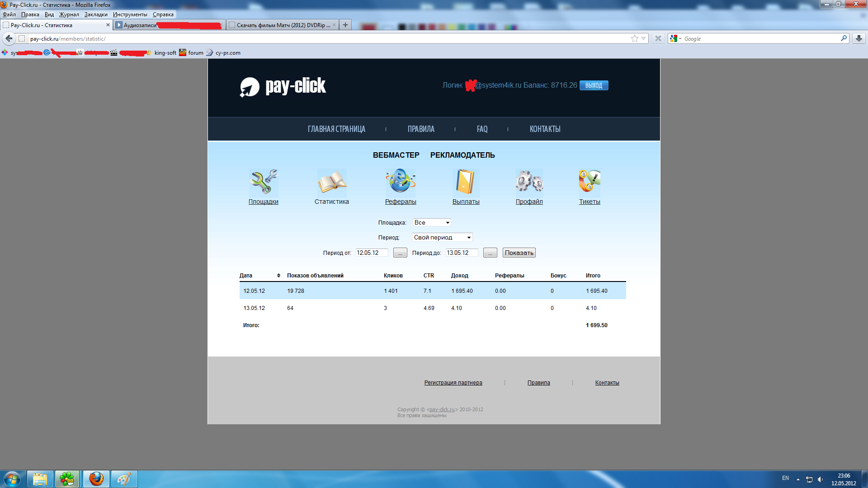Open the Рефералы globe icon

pyautogui.click(x=401, y=181)
